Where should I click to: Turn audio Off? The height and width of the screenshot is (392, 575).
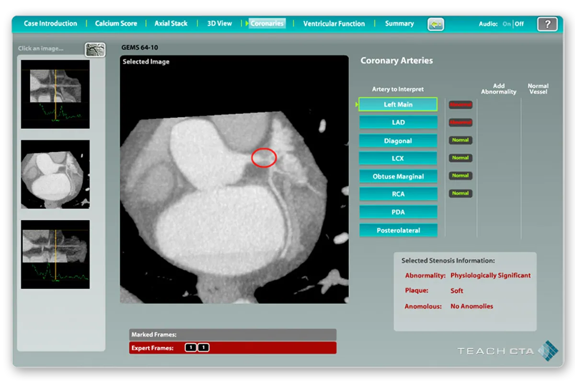(x=519, y=24)
